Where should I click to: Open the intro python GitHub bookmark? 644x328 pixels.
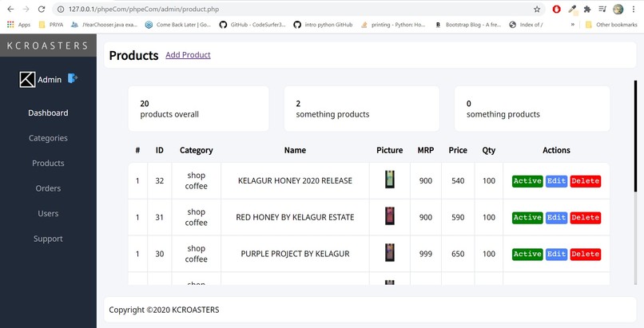coord(323,25)
